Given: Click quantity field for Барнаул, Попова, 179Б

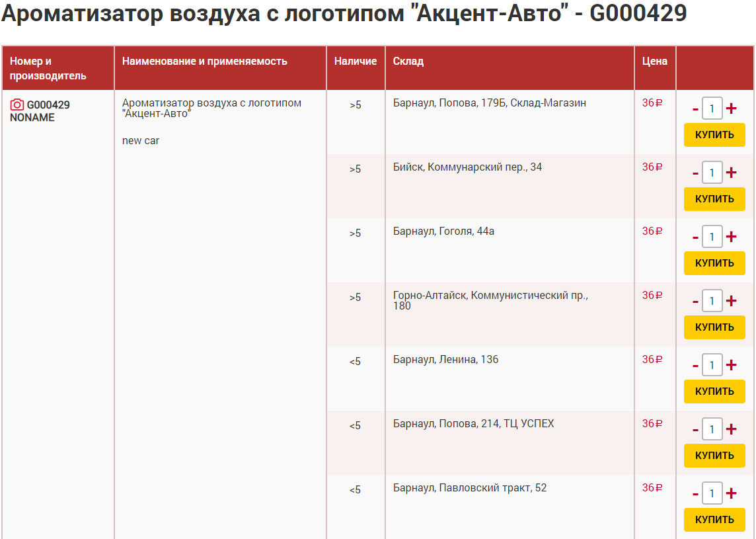Looking at the screenshot, I should (x=712, y=108).
